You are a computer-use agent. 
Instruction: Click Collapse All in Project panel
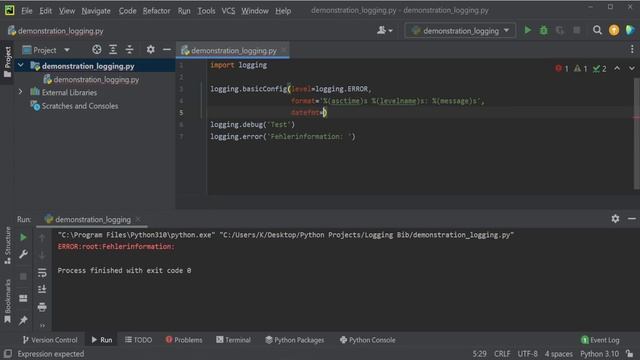click(x=129, y=50)
